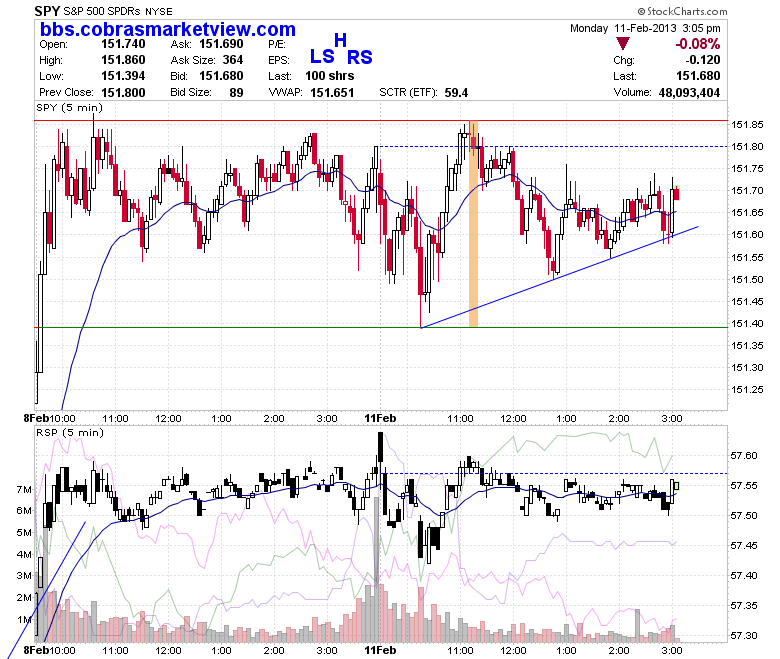Click the Volume value 48,093,404

(689, 93)
